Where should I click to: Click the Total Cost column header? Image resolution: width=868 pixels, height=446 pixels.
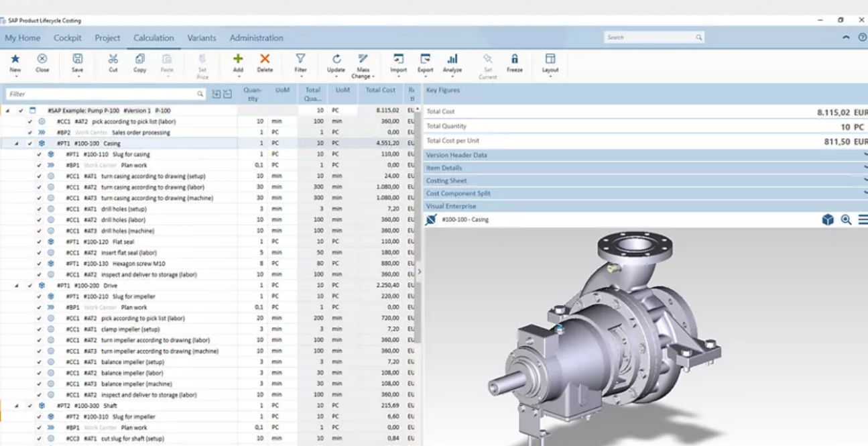380,90
